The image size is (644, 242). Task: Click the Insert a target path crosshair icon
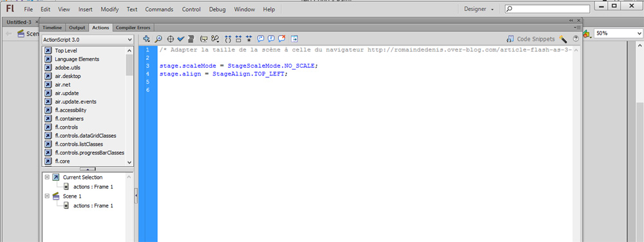[171, 39]
